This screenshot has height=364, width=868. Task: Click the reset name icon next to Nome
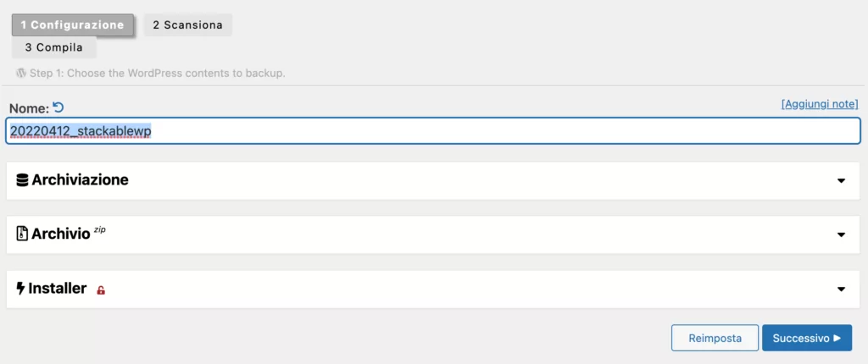(58, 107)
